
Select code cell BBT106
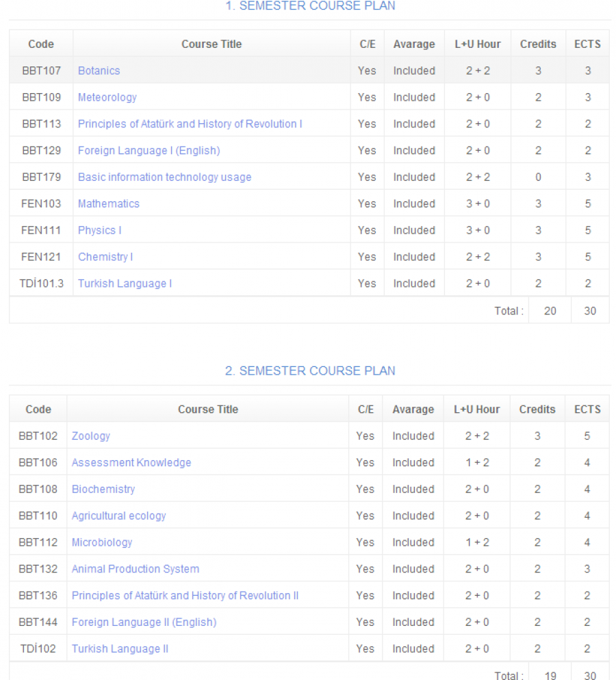tap(38, 463)
